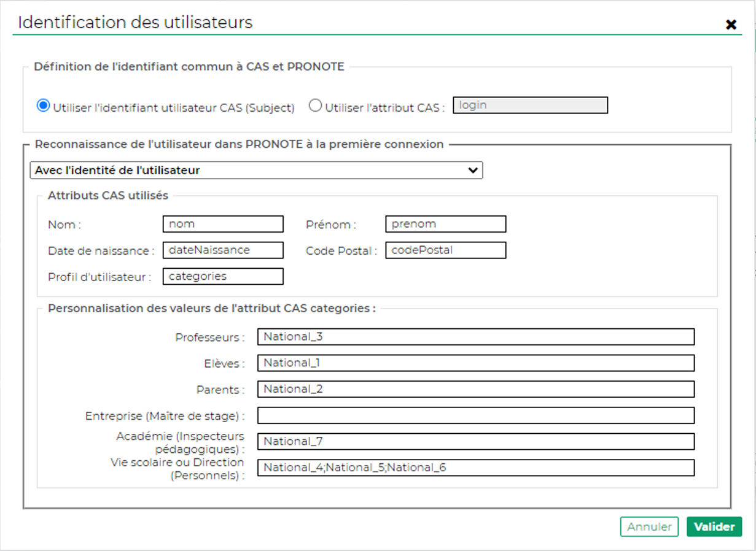The image size is (756, 551).
Task: Edit the Académie value National_7
Action: click(475, 442)
